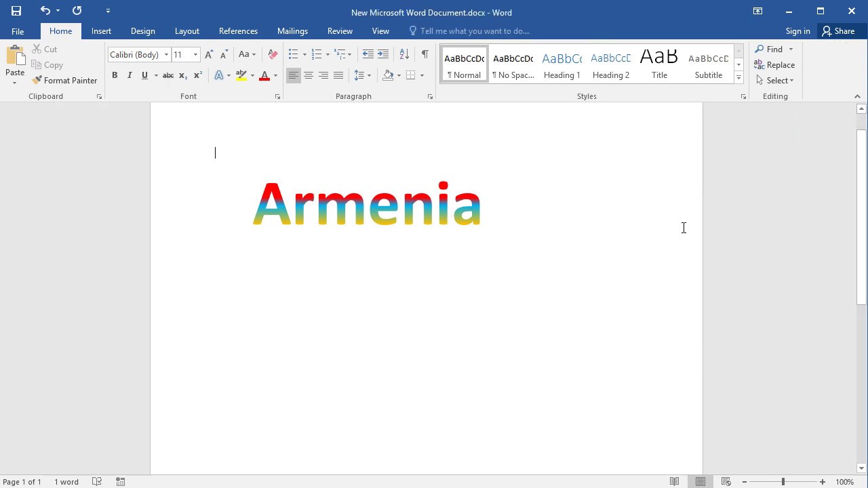868x488 pixels.
Task: Decrease paragraph indent
Action: 368,54
